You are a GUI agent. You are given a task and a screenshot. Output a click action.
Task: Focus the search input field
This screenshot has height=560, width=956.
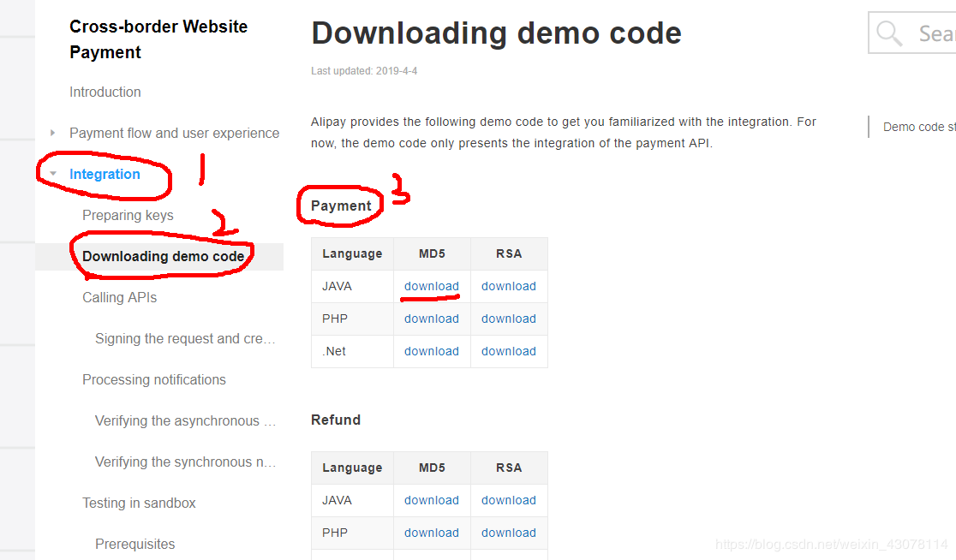click(x=912, y=33)
